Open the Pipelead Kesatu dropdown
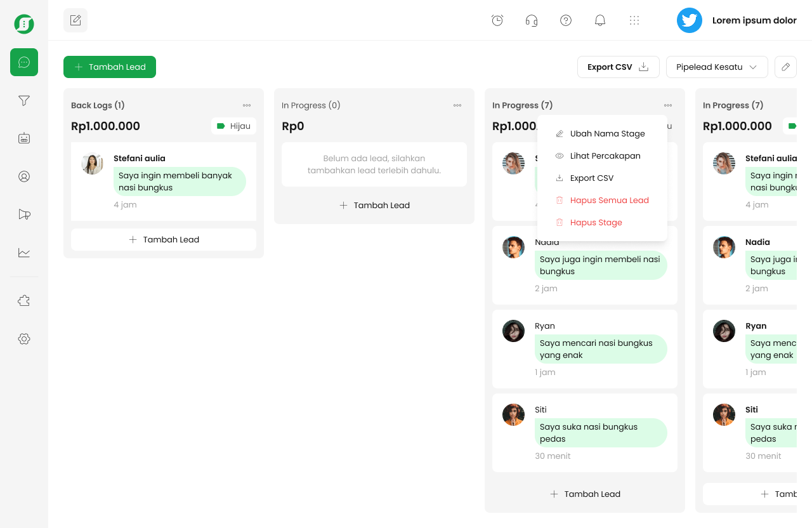812x528 pixels. [716, 67]
